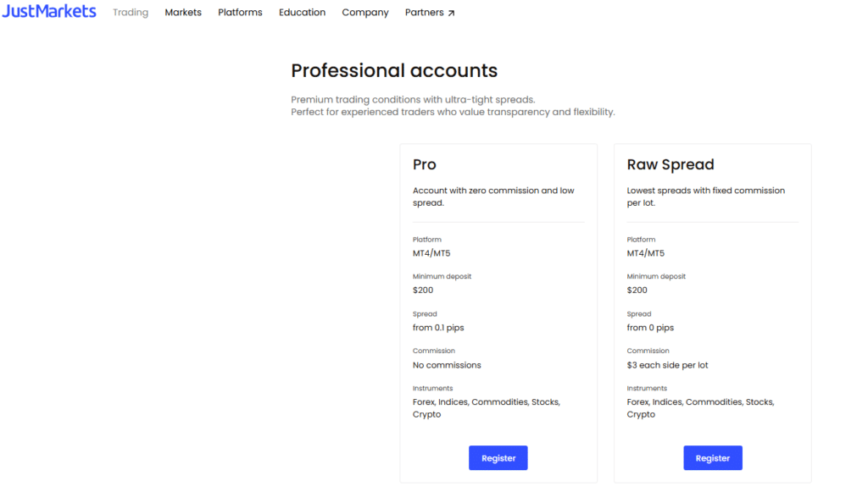The image size is (868, 498).
Task: Open the Trading menu
Action: [131, 12]
